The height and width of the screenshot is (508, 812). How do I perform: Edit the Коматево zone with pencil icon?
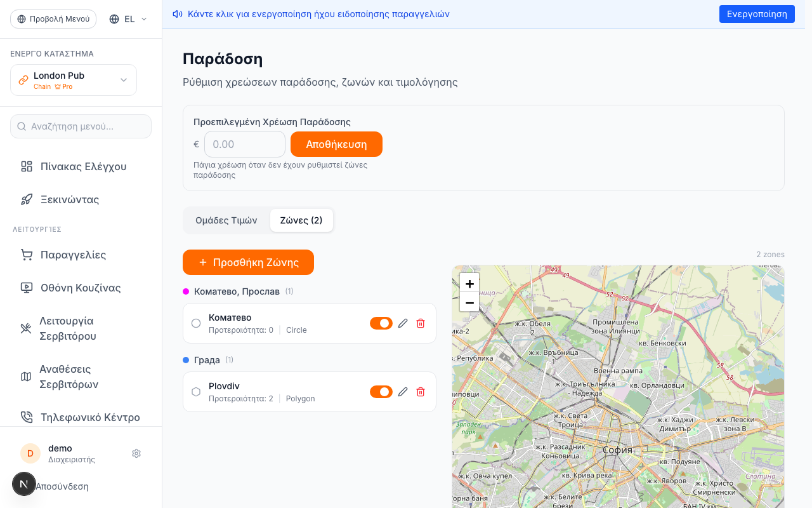(403, 323)
